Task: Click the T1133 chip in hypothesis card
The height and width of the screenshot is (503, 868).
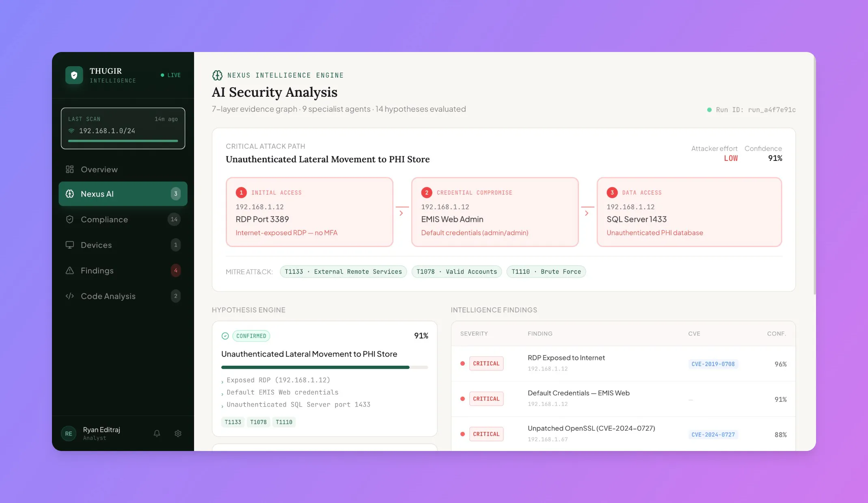Action: coord(233,422)
